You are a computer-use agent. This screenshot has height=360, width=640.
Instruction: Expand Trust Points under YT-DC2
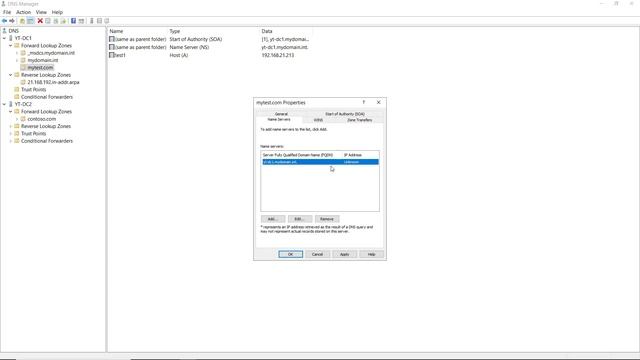click(x=11, y=134)
